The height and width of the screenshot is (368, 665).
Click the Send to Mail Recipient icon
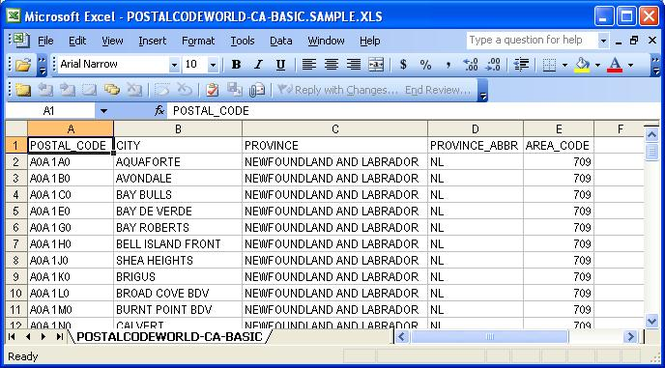(x=257, y=89)
